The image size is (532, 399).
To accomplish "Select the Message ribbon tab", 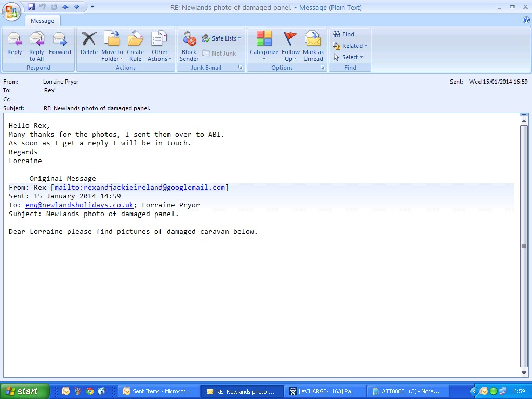I will click(42, 21).
